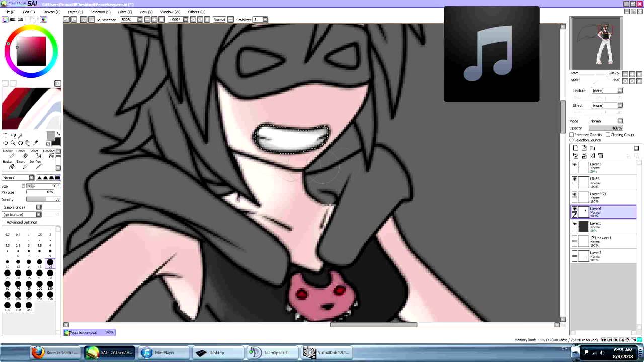Adjust the brush Density slider
The width and height of the screenshot is (644, 362).
click(x=43, y=199)
